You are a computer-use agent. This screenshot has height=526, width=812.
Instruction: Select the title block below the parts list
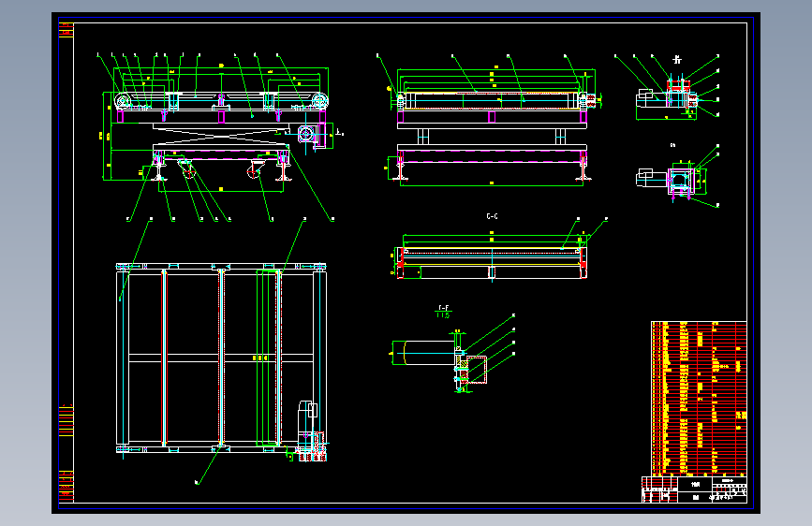pos(694,489)
